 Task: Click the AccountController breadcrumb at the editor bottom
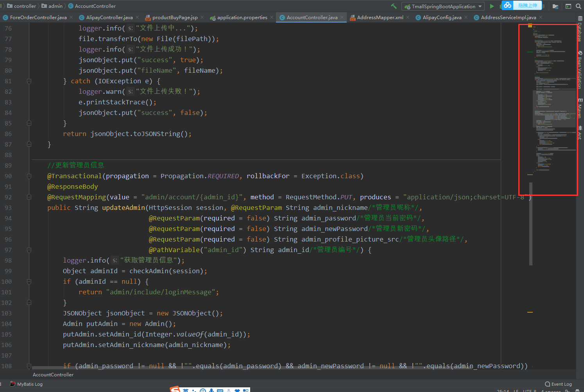coord(53,375)
